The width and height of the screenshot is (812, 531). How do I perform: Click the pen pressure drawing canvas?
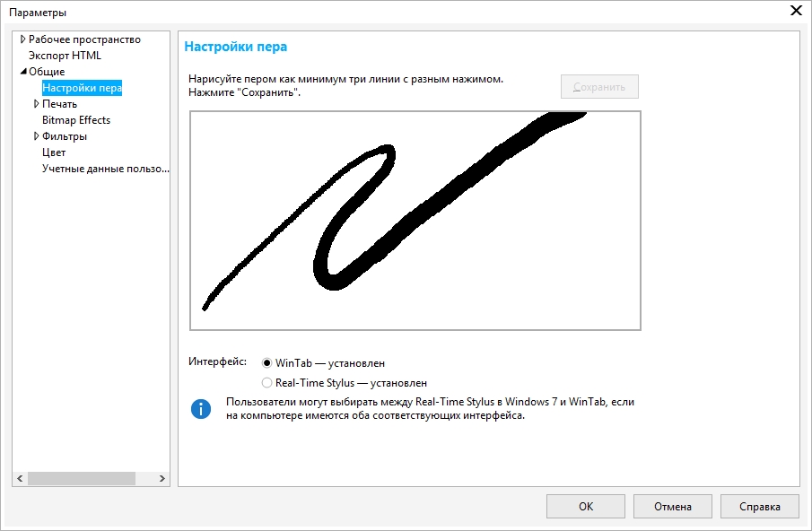tap(415, 221)
